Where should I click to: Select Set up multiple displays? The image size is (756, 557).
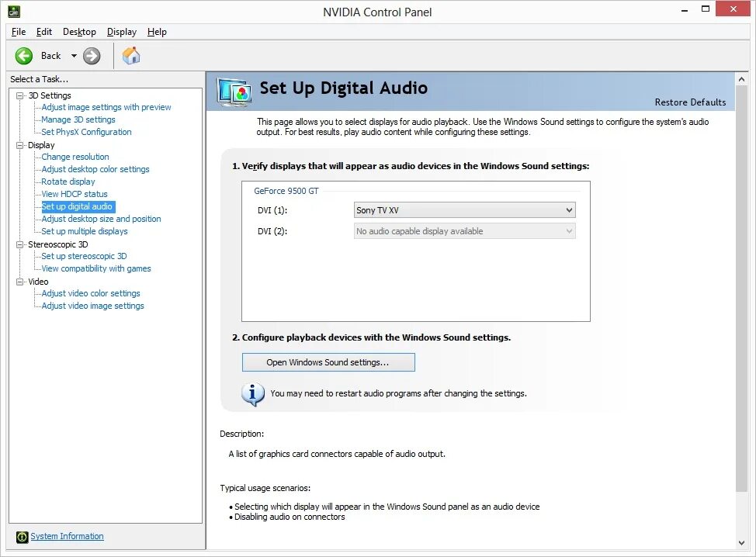tap(85, 231)
